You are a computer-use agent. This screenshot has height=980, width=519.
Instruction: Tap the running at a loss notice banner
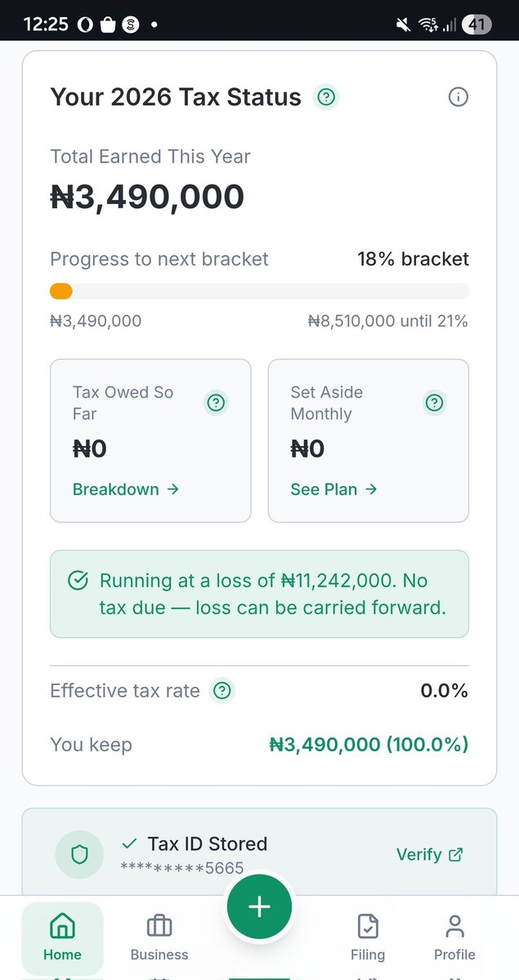pos(259,594)
